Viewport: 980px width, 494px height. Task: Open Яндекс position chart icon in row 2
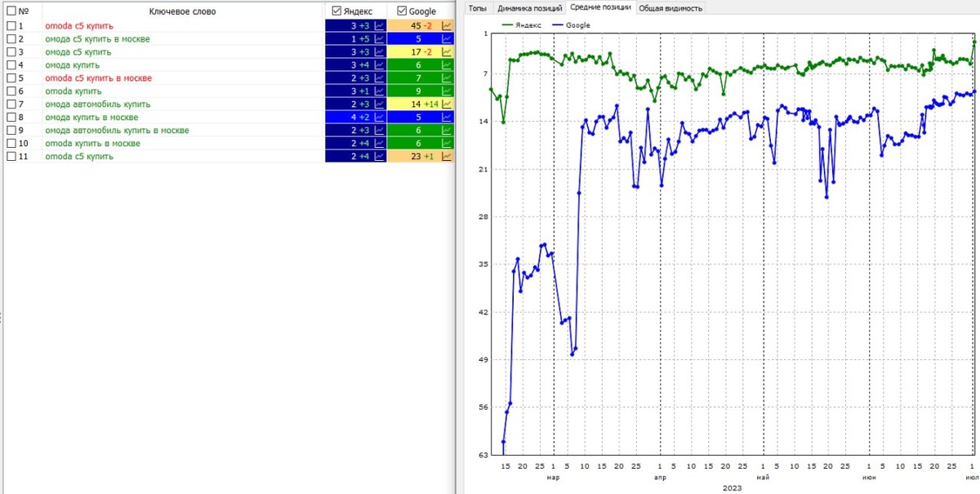(379, 39)
